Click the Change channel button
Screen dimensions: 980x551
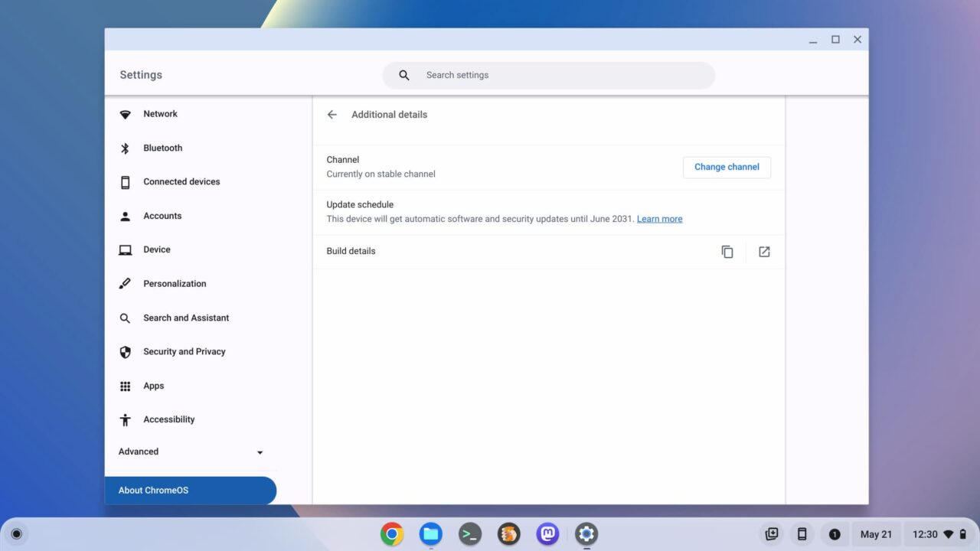coord(727,167)
